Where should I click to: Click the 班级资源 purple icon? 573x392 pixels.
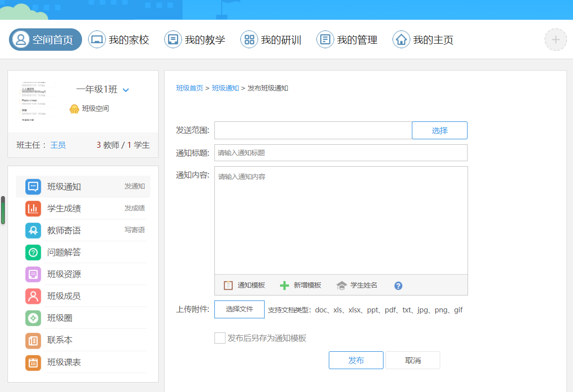pos(33,274)
